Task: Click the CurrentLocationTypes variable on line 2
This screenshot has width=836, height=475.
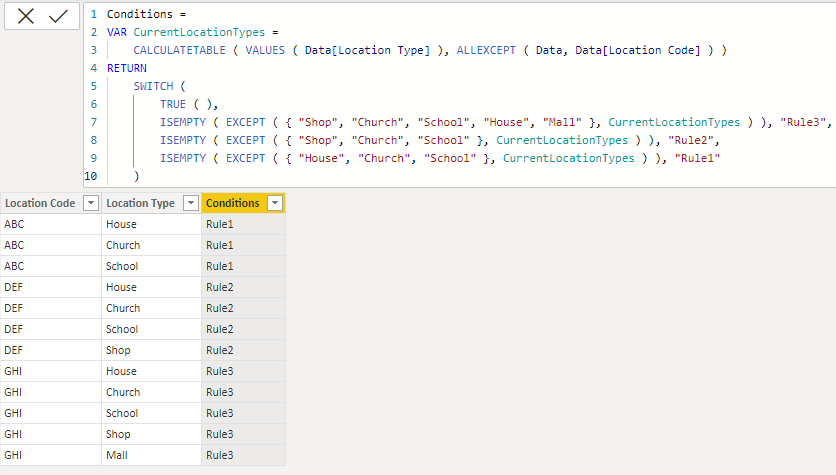Action: tap(199, 33)
